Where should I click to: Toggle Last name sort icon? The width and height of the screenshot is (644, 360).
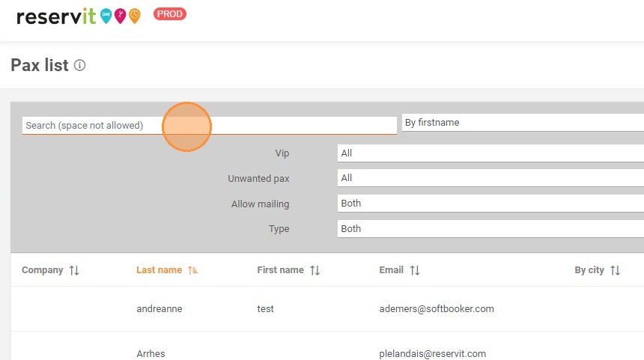[x=192, y=270]
